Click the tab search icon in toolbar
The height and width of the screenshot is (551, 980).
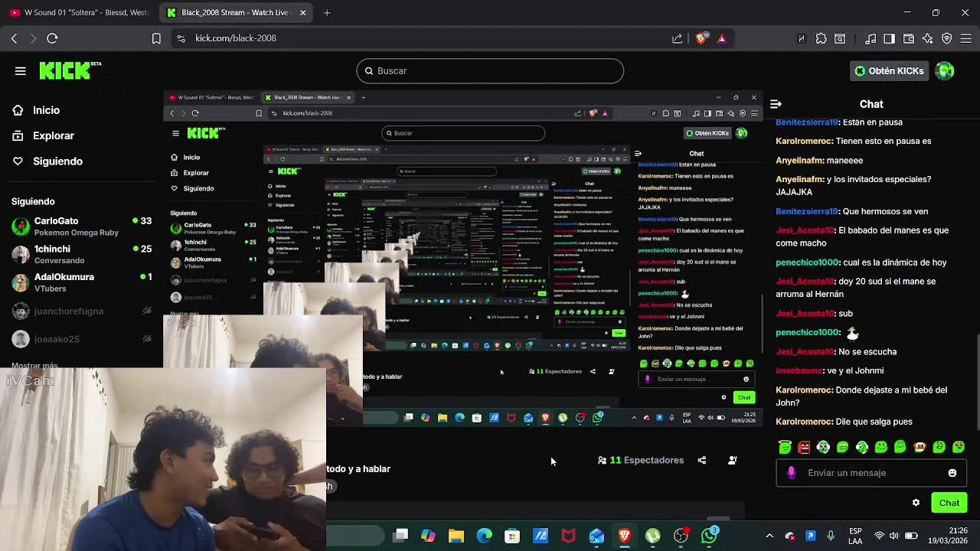click(840, 38)
